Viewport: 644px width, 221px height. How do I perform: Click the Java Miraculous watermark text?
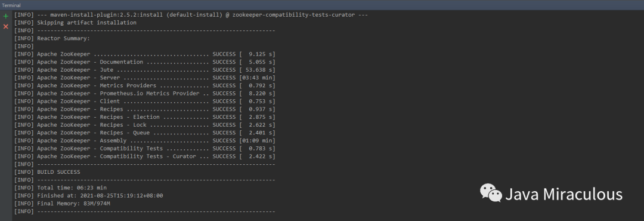563,194
